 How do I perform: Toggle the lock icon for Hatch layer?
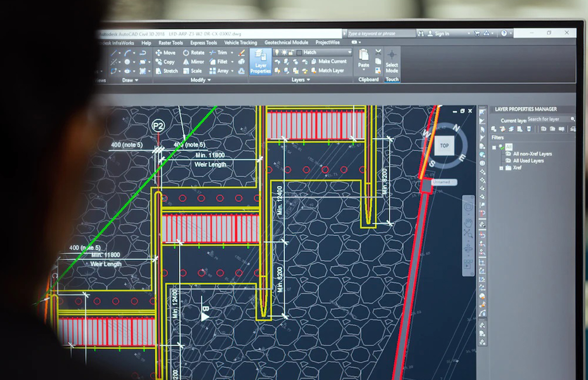click(x=291, y=52)
